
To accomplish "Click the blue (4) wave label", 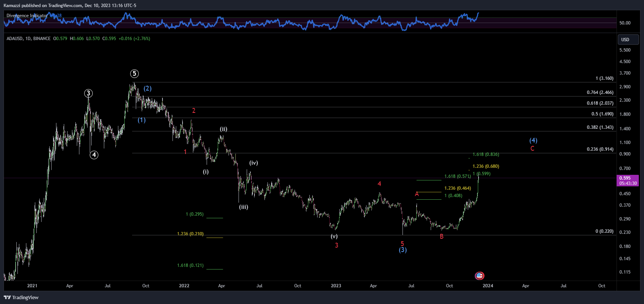I will pyautogui.click(x=533, y=140).
